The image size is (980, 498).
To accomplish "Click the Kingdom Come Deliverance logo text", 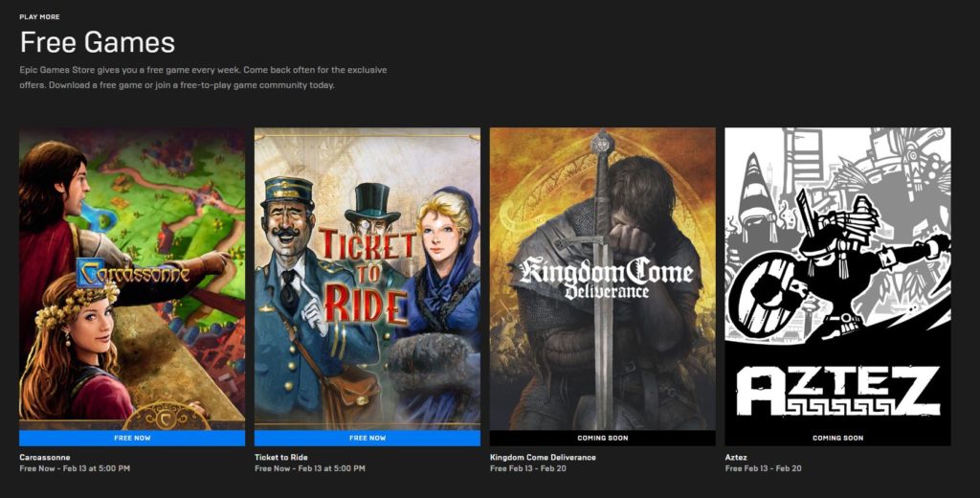I will (605, 276).
